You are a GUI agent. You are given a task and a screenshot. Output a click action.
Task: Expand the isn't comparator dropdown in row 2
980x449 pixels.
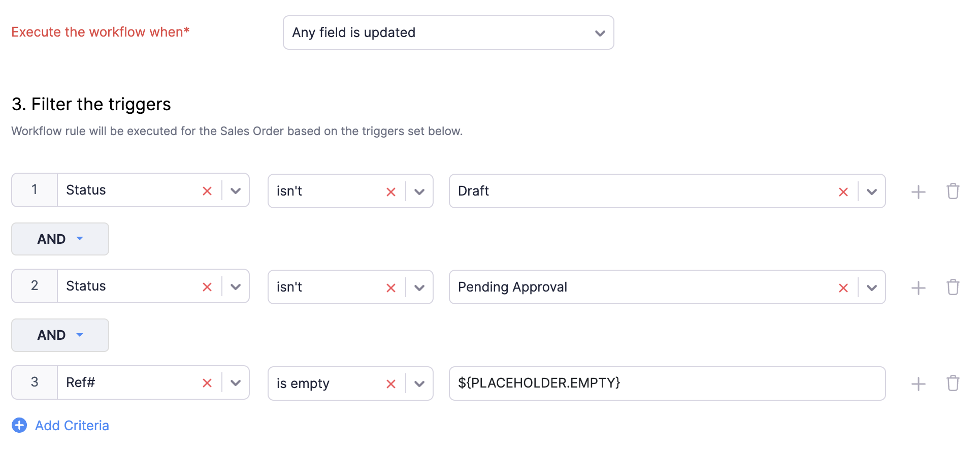pyautogui.click(x=419, y=288)
